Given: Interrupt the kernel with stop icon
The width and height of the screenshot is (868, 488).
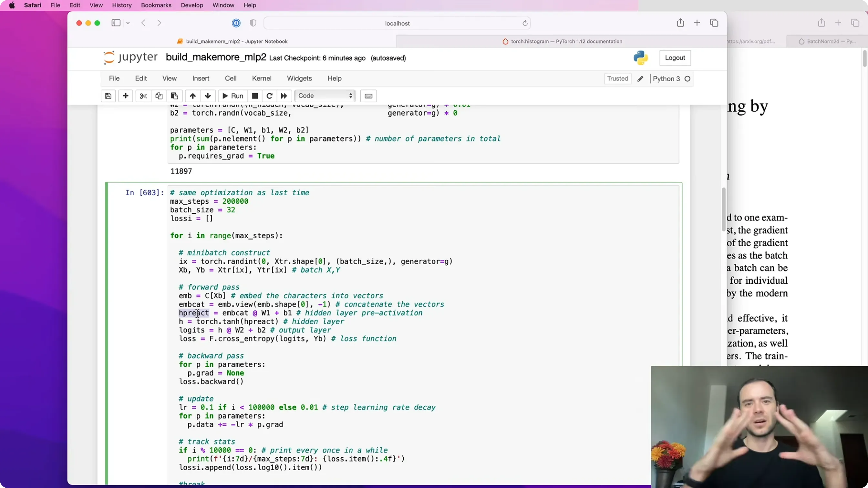Looking at the screenshot, I should [255, 96].
